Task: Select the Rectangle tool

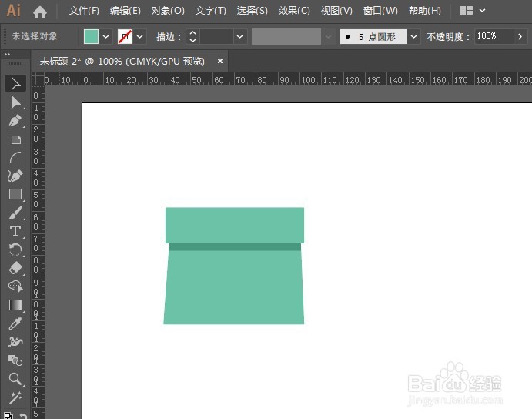Action: (15, 194)
